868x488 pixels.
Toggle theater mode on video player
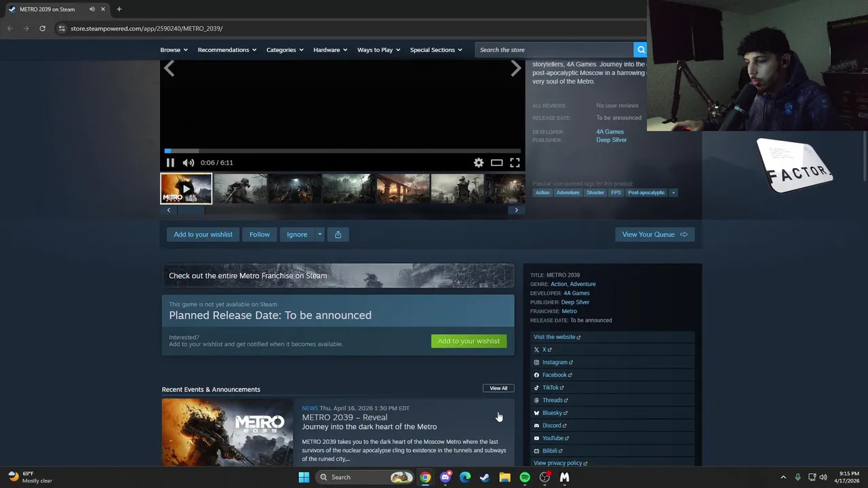(497, 163)
